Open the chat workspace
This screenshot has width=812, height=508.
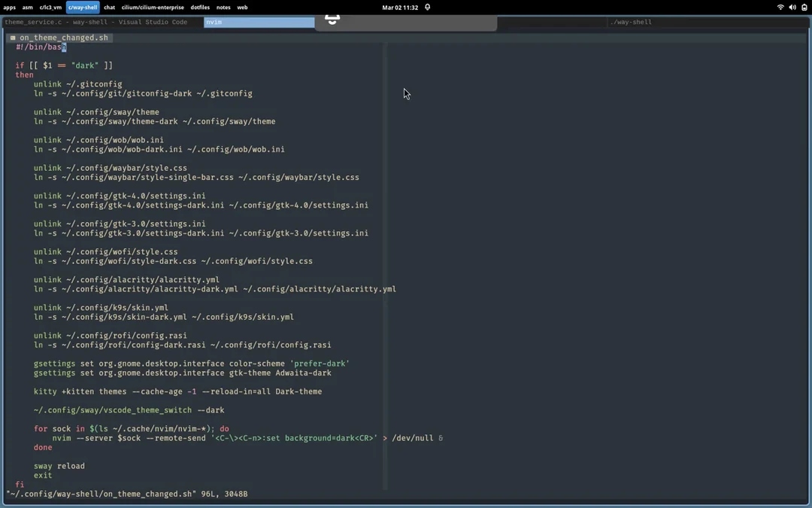coord(109,8)
